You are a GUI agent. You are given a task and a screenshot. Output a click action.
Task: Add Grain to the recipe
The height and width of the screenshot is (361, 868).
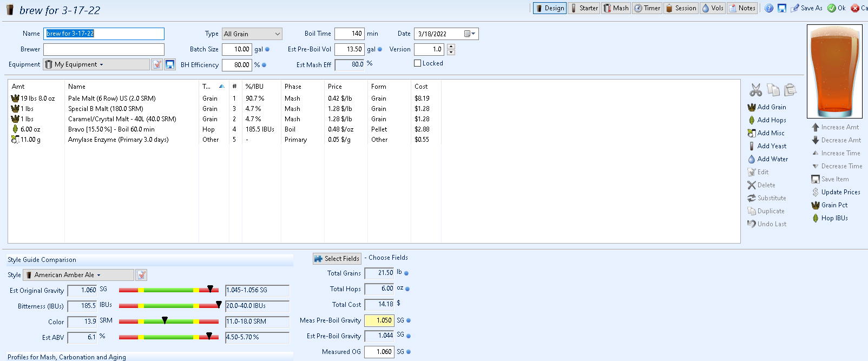click(x=767, y=107)
